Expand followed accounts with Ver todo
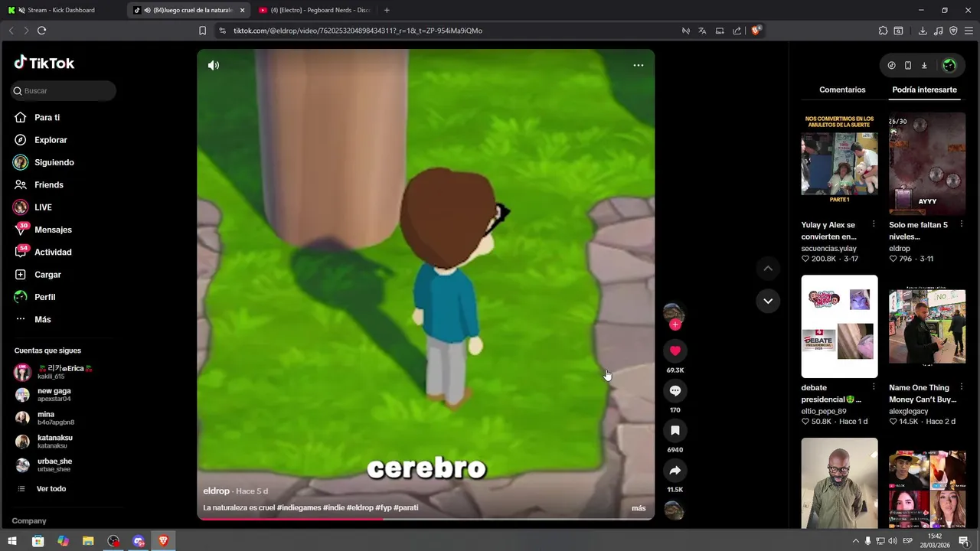 [x=51, y=489]
